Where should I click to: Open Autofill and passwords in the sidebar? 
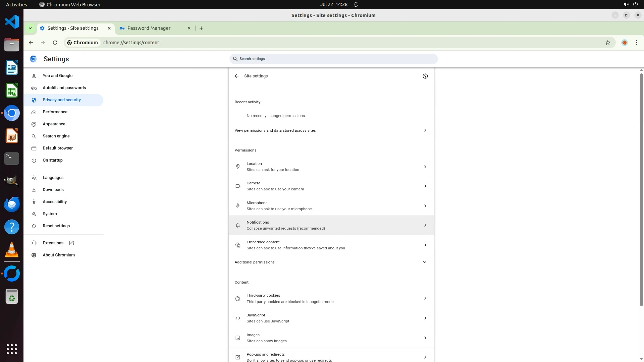64,88
